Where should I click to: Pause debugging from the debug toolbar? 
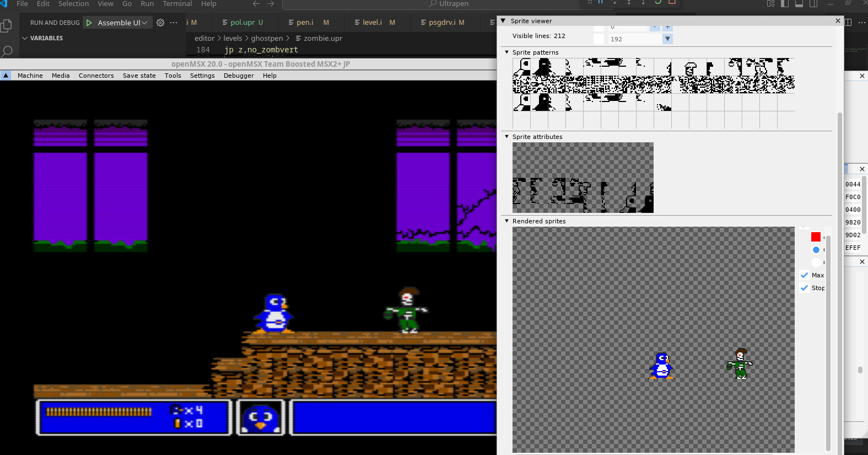click(x=601, y=2)
